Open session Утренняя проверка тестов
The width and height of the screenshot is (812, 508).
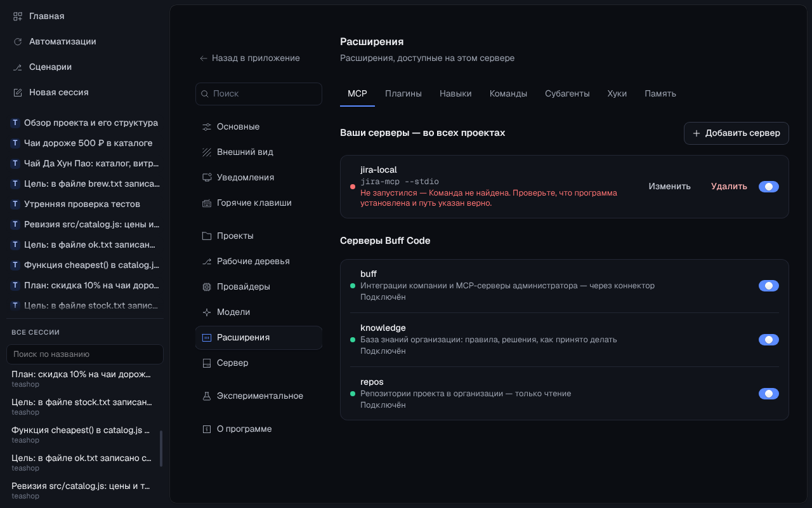(85, 204)
